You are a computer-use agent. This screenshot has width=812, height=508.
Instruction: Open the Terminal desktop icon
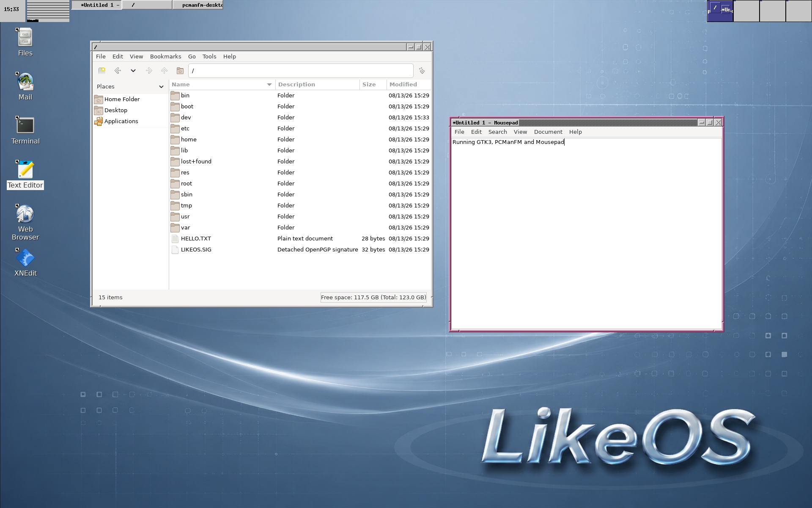pyautogui.click(x=25, y=130)
